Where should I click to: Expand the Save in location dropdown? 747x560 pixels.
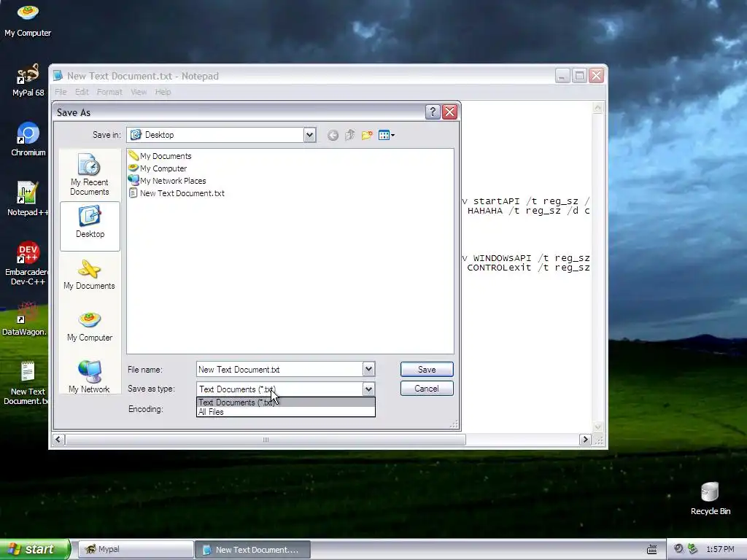coord(309,135)
